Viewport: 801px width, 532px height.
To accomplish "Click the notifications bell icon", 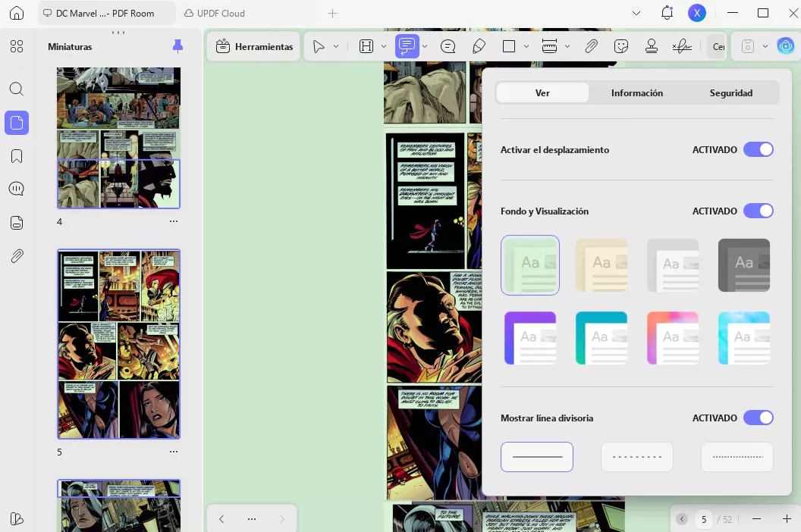I will [x=667, y=13].
